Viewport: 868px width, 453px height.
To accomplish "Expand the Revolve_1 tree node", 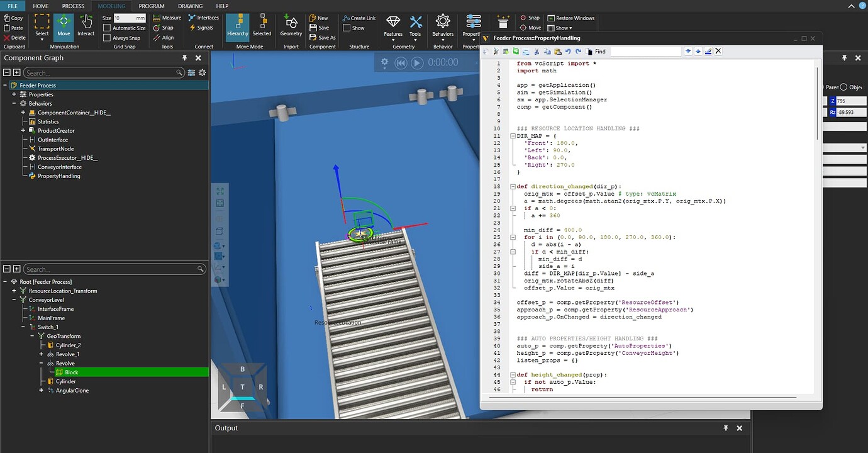I will pos(42,354).
